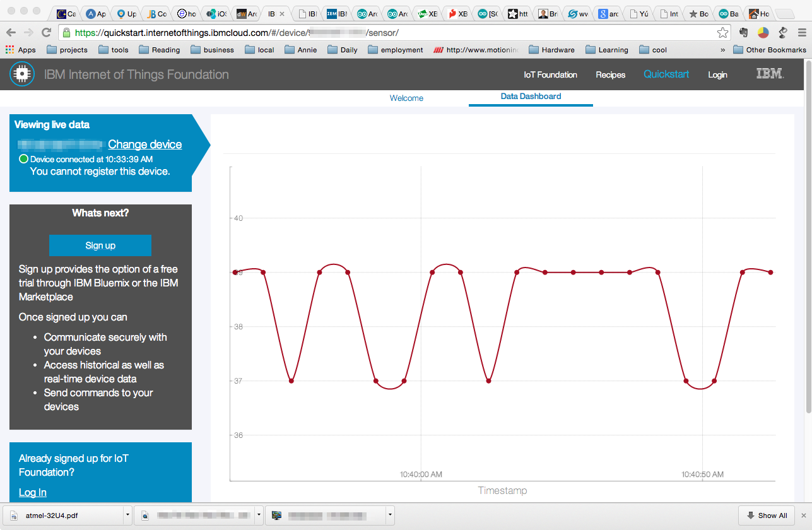The width and height of the screenshot is (812, 530).
Task: Click the IBM logo in header
Action: pos(770,74)
